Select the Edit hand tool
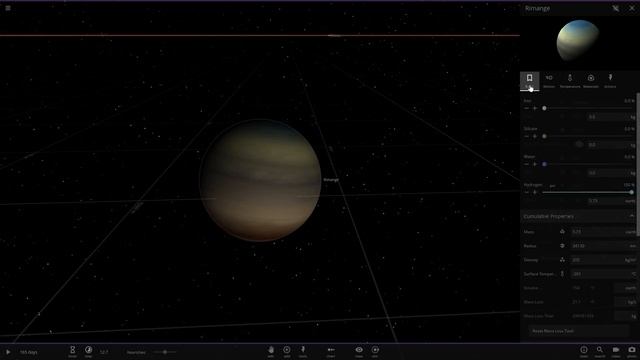 (x=271, y=351)
